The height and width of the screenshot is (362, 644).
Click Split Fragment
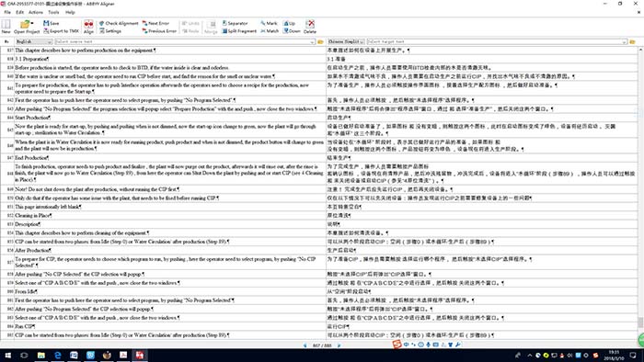pos(239,31)
